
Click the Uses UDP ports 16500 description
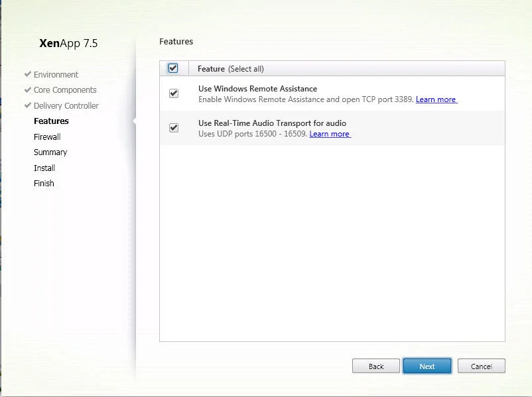[253, 134]
